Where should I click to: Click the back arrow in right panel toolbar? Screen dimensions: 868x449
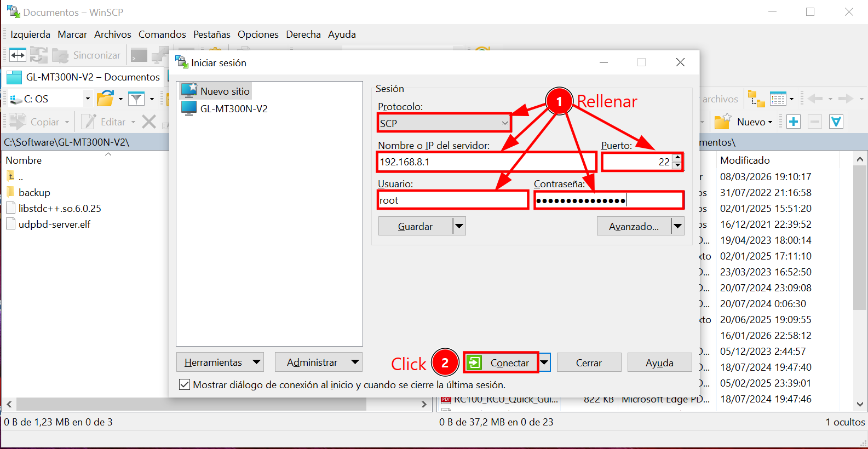tap(815, 99)
